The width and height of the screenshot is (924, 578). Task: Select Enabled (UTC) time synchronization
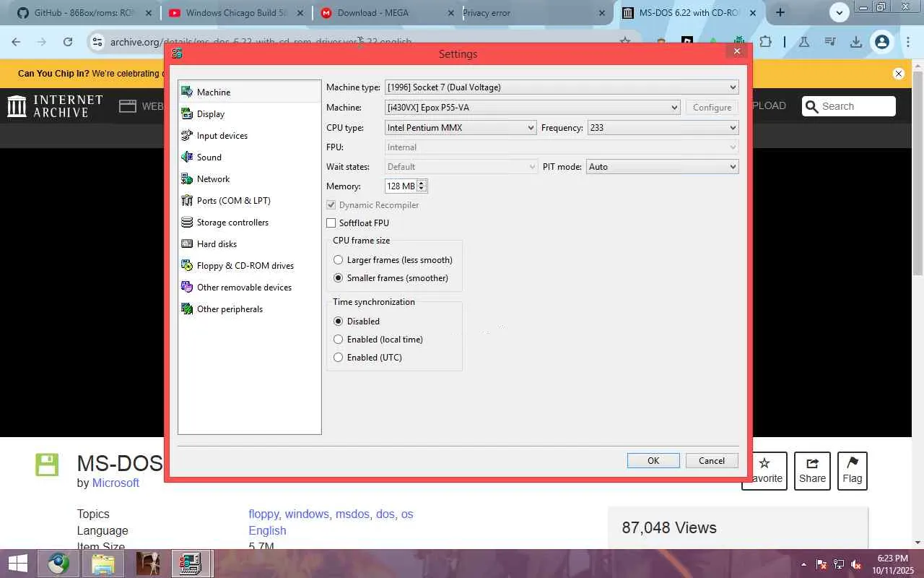tap(338, 358)
